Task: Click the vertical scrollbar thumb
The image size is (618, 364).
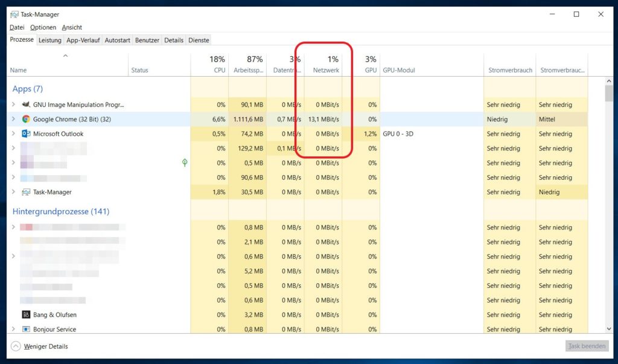Action: (x=609, y=94)
